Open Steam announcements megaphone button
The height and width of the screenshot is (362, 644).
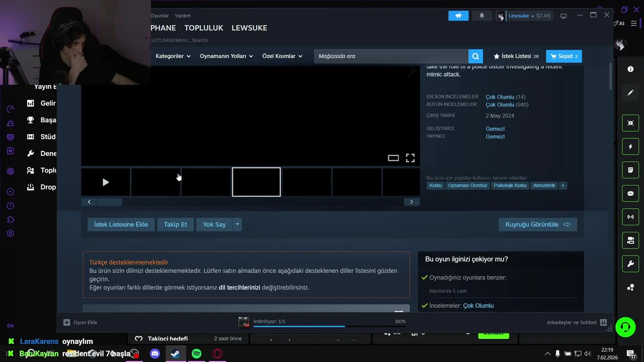click(458, 16)
